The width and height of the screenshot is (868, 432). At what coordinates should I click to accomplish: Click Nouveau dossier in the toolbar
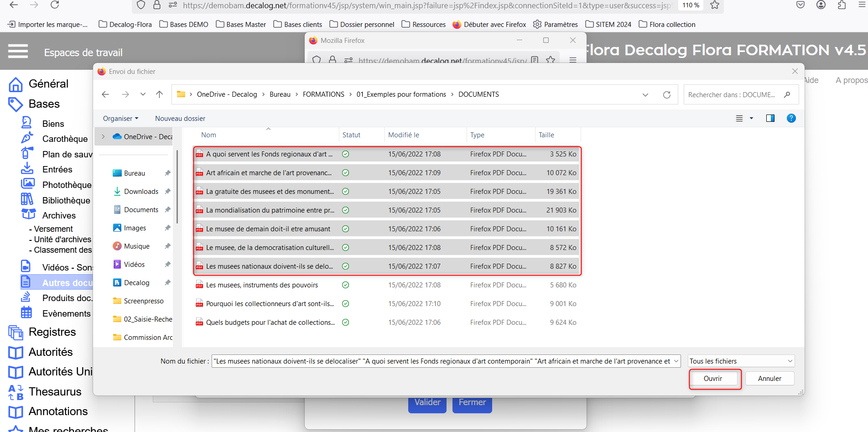(x=180, y=119)
